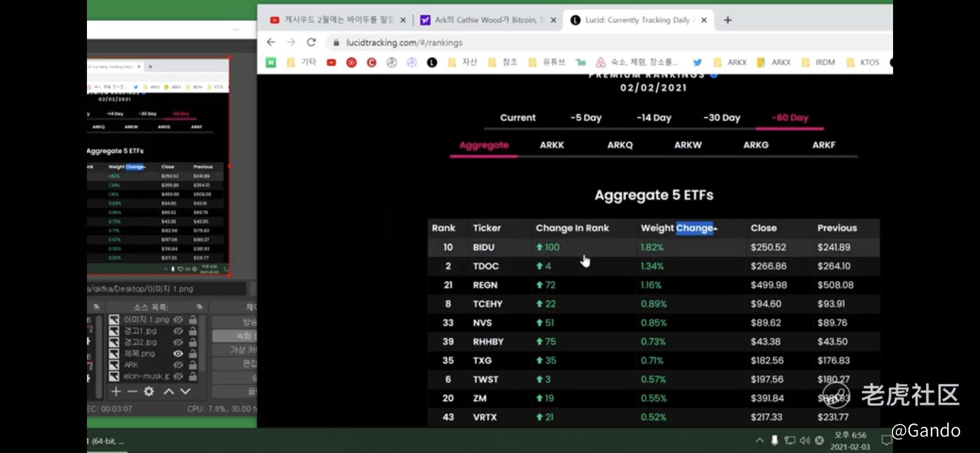Image resolution: width=980 pixels, height=453 pixels.
Task: Close the Lucid: Currently Tracking Daily tab
Action: (704, 20)
